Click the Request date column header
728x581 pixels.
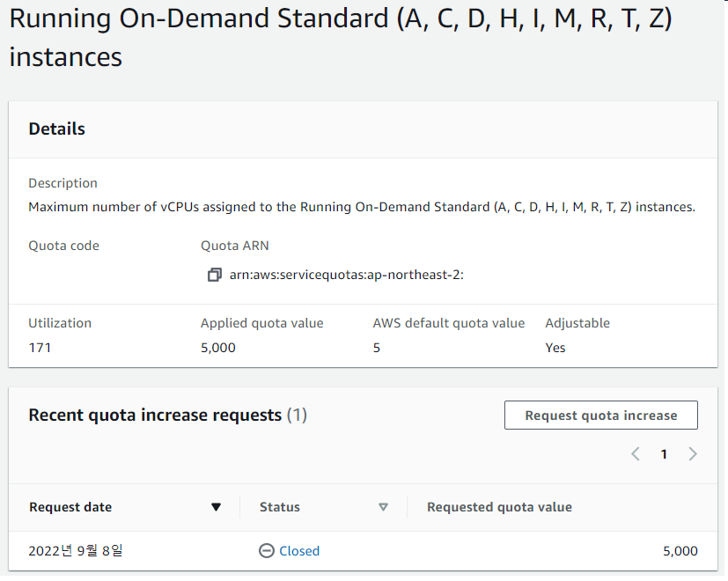(x=70, y=507)
